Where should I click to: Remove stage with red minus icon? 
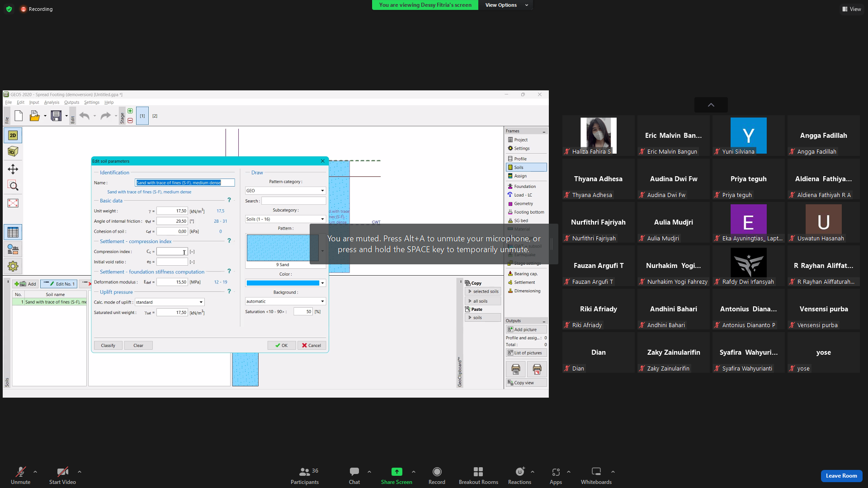(130, 121)
